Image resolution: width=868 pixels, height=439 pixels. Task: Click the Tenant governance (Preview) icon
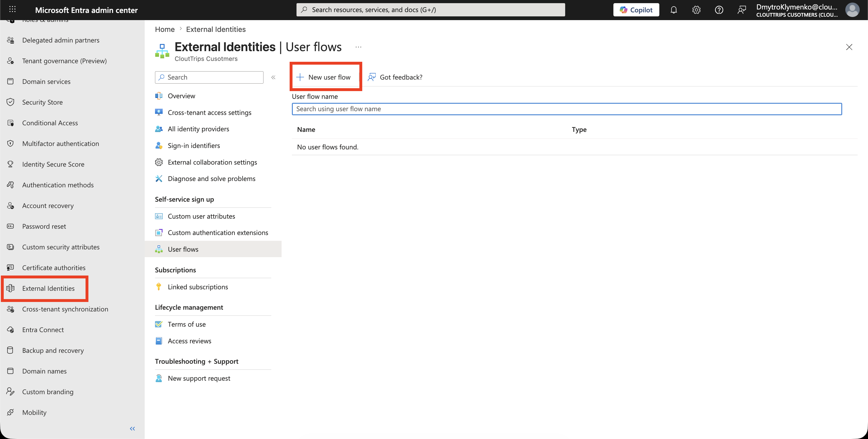(10, 61)
